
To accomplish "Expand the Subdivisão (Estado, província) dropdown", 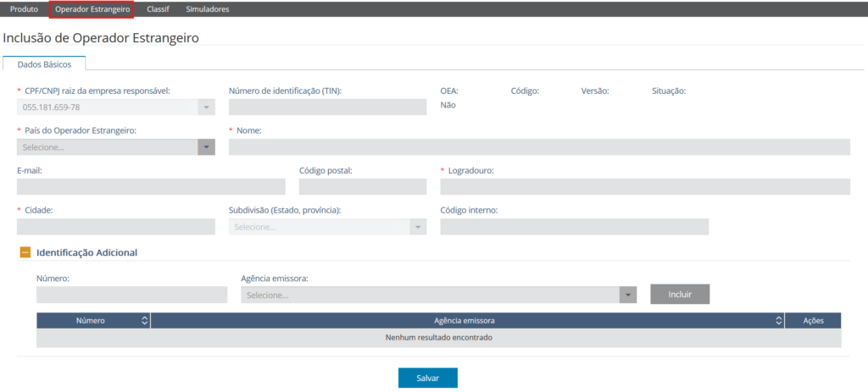I will 416,227.
